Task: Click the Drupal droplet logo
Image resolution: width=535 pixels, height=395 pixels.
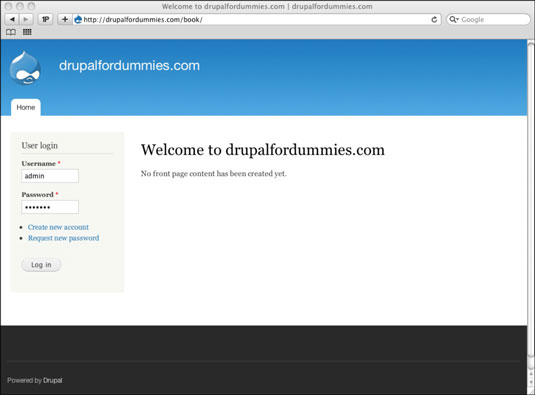Action: (x=25, y=68)
